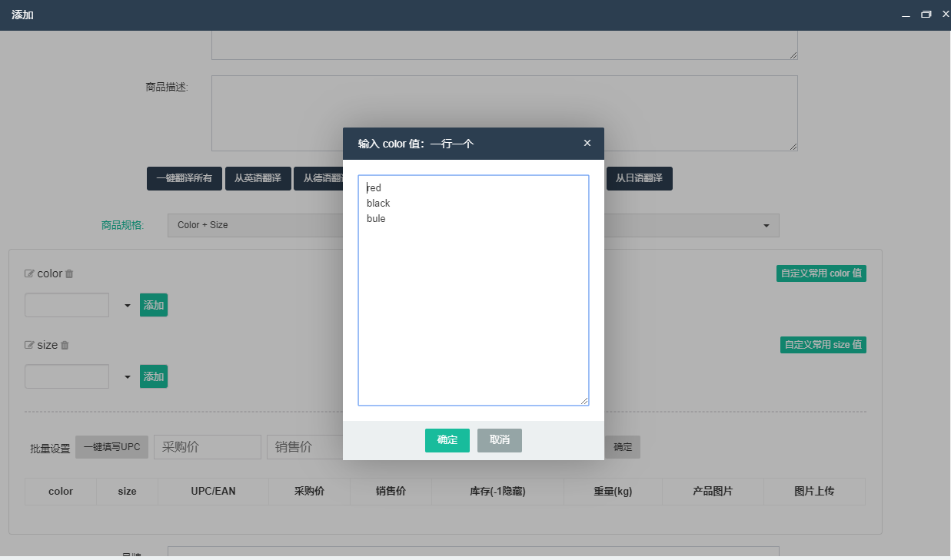Click the 采购价 batch input field
This screenshot has height=560, width=951.
click(208, 447)
